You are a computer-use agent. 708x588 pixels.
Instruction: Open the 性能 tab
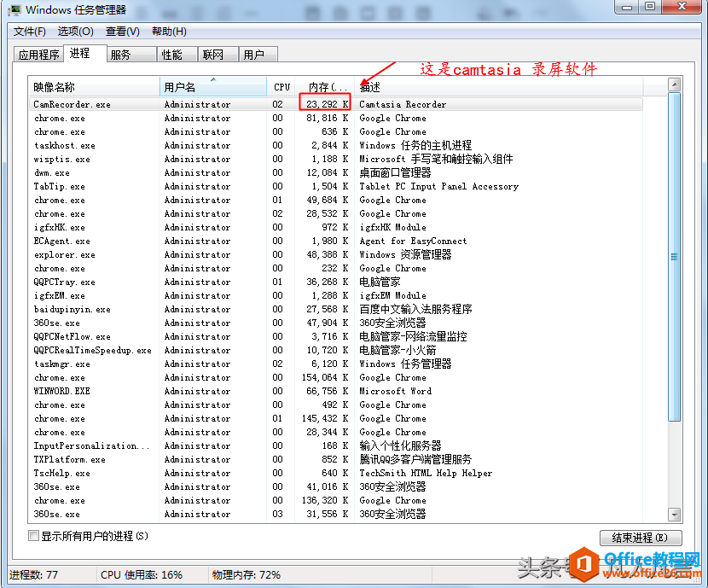point(177,55)
